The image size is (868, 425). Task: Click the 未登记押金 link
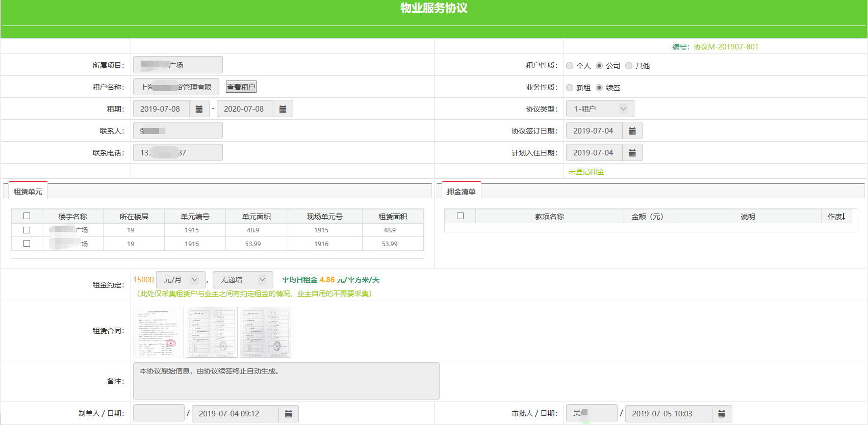586,172
